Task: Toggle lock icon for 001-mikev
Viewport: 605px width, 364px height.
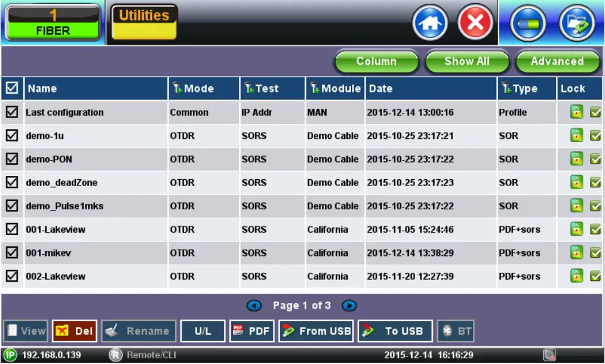Action: tap(577, 253)
